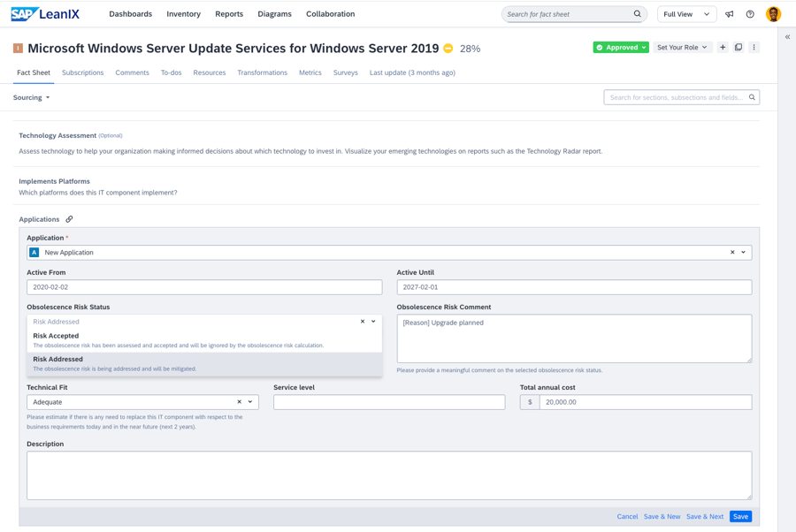The height and width of the screenshot is (532, 796).
Task: Click the Cancel link
Action: (627, 516)
